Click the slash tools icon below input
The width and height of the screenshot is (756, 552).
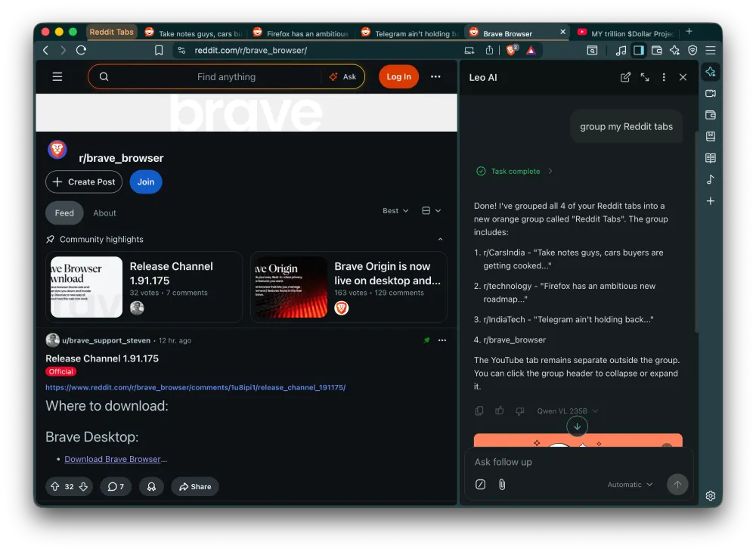(x=480, y=485)
